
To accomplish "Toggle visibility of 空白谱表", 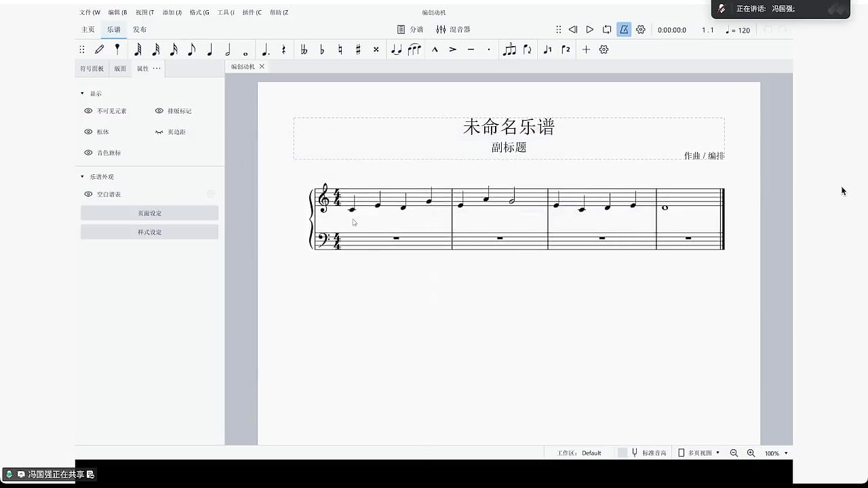I will pyautogui.click(x=88, y=194).
